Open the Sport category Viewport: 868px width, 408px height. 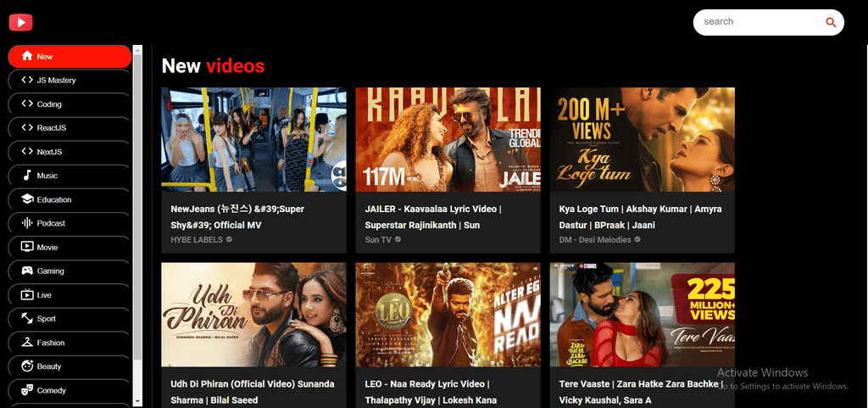pos(70,318)
